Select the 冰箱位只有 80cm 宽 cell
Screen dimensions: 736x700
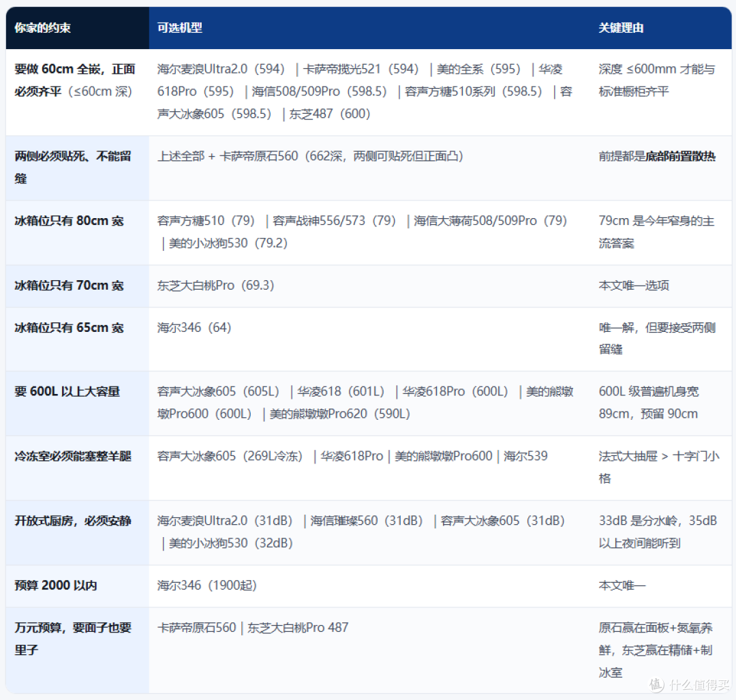pyautogui.click(x=78, y=232)
